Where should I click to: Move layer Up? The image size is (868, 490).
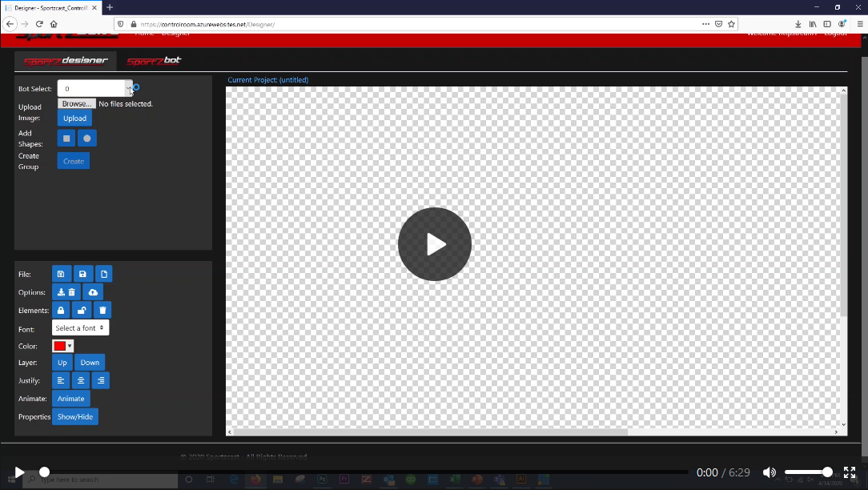(x=62, y=363)
